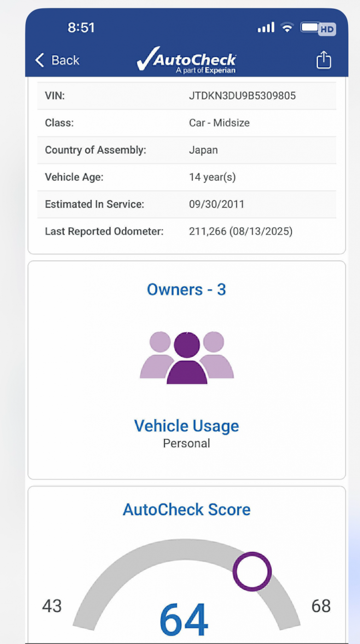
Task: Tap the battery HD indicator
Action: (x=318, y=28)
